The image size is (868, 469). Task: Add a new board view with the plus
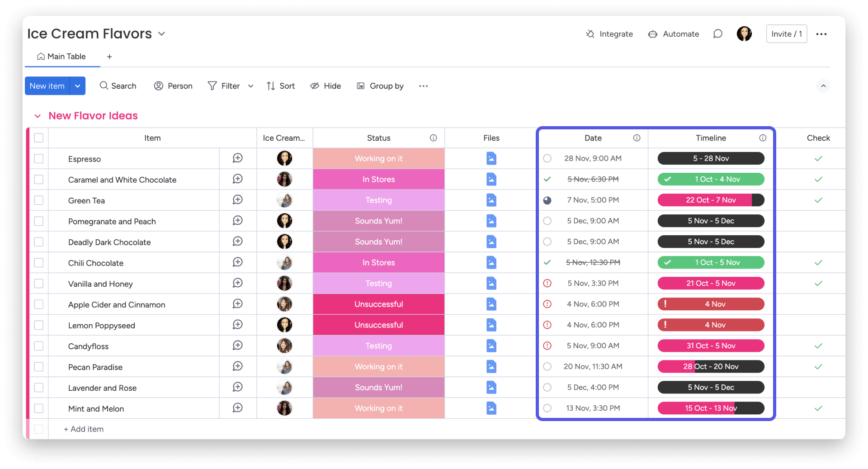tap(109, 57)
